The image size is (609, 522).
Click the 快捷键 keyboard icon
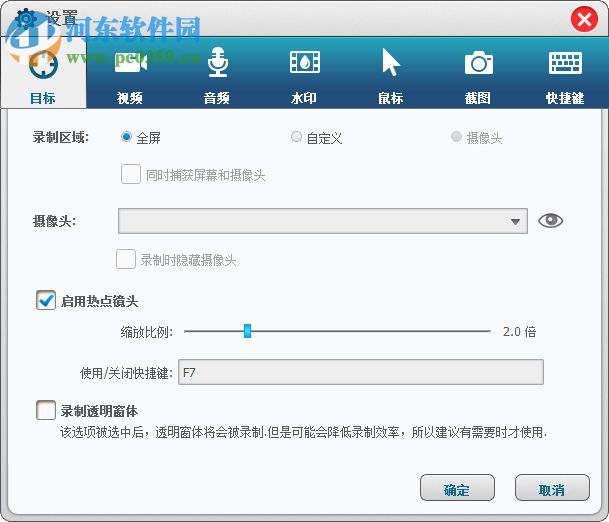coord(565,63)
